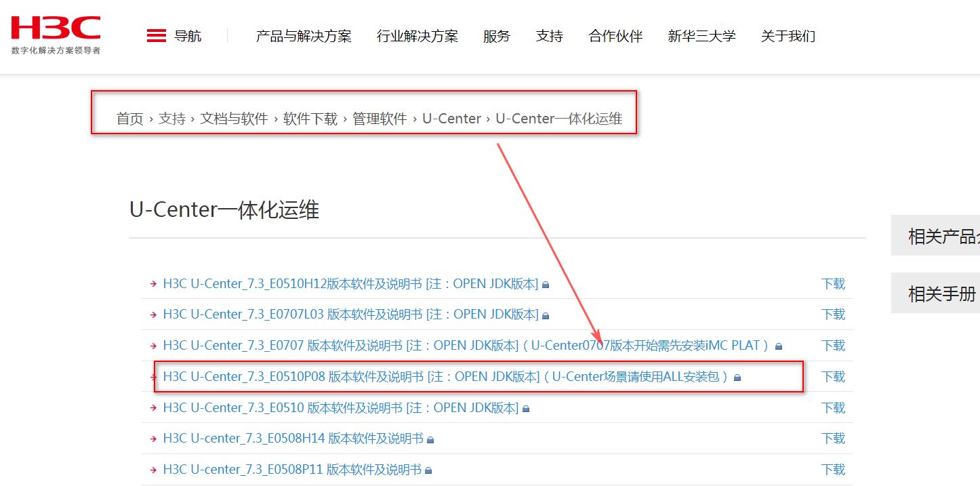The height and width of the screenshot is (486, 980).
Task: Open 相关手册 side panel tab
Action: pos(935,293)
